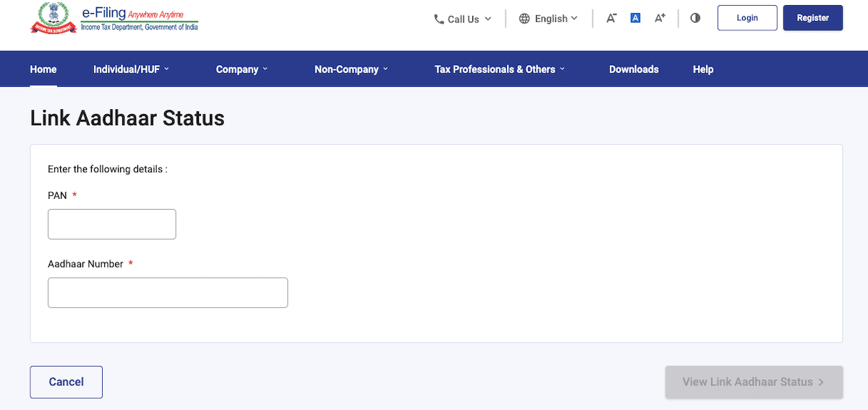Expand the Call Us dropdown
868x410 pixels.
click(x=463, y=20)
